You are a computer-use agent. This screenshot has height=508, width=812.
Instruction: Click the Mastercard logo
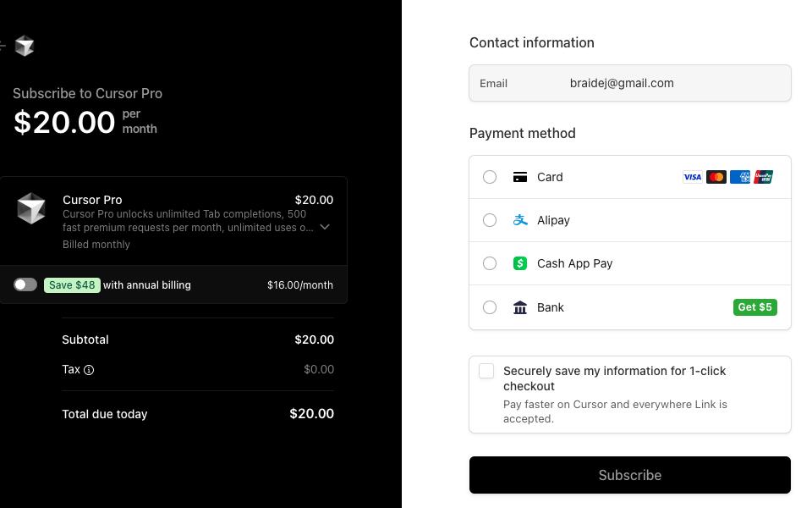click(x=716, y=177)
